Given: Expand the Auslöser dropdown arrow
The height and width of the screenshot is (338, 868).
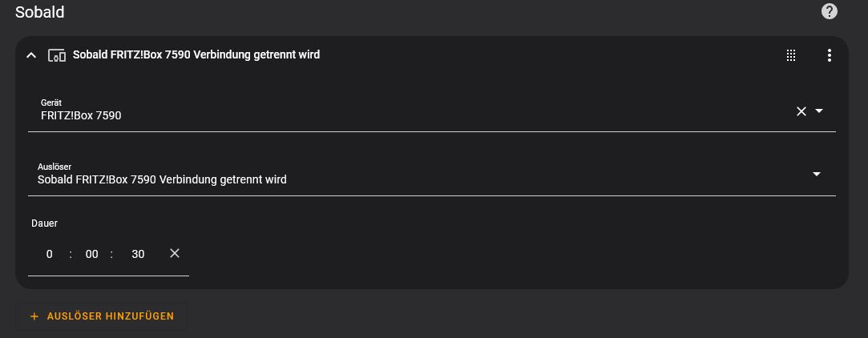Looking at the screenshot, I should [x=816, y=175].
